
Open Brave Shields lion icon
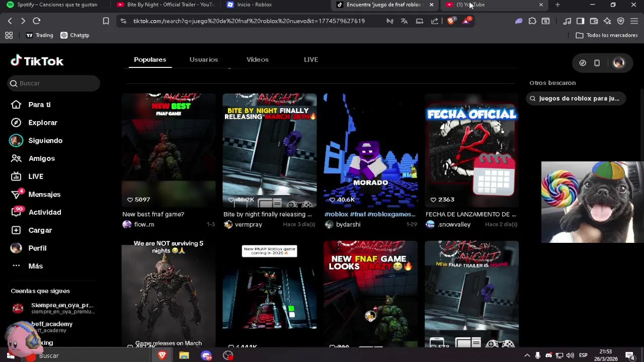tap(451, 21)
